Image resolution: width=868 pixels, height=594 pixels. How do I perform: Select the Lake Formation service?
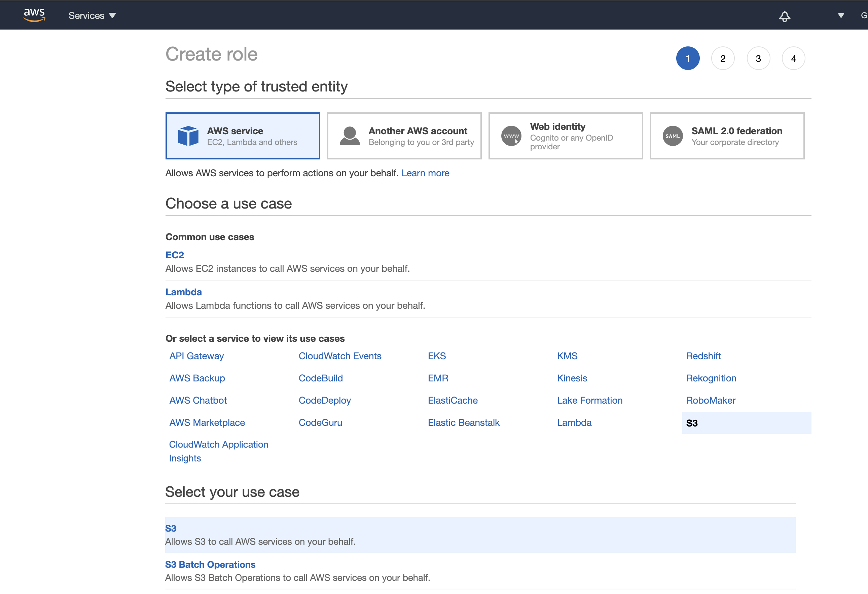coord(589,401)
